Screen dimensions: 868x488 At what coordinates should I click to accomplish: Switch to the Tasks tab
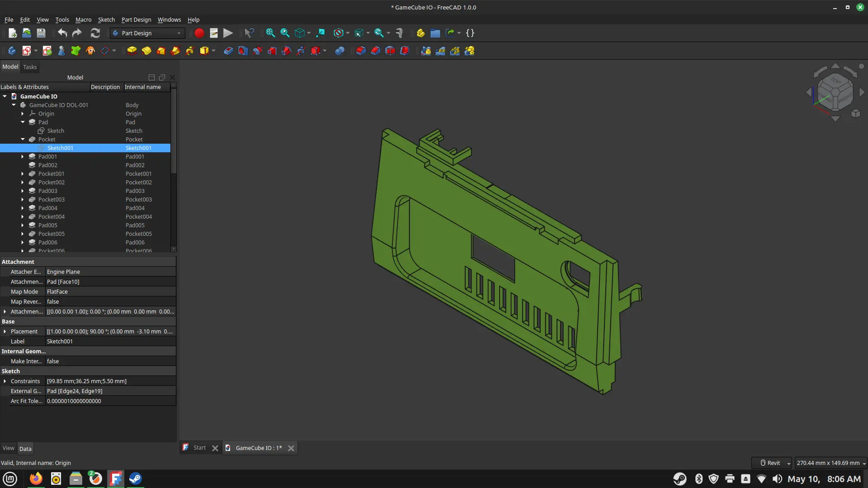pos(30,67)
